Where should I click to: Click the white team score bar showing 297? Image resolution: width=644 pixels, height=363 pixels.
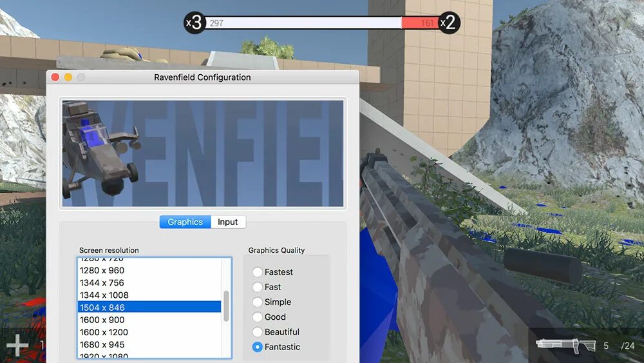[x=303, y=23]
